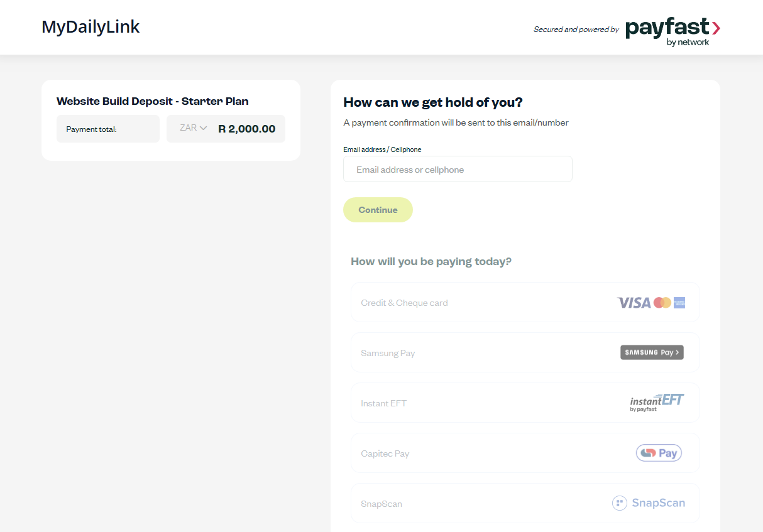Click the Samsung Pay badge icon
The height and width of the screenshot is (532, 763).
[652, 352]
